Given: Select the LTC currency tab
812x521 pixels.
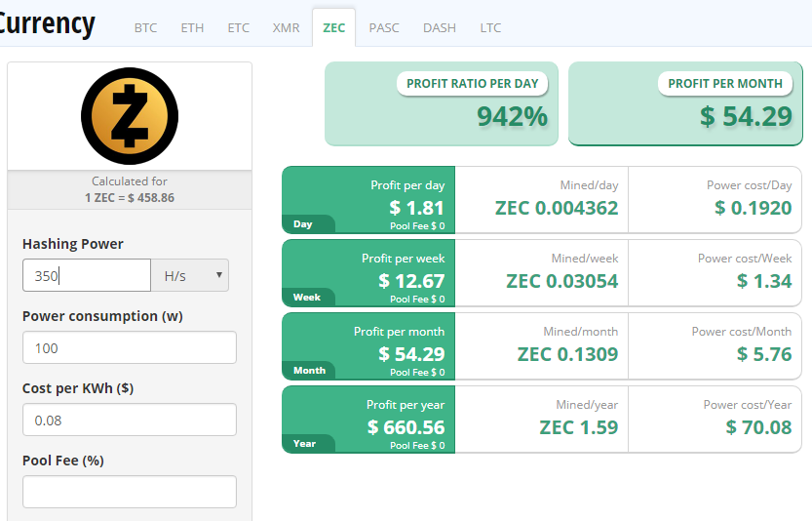Looking at the screenshot, I should point(490,27).
